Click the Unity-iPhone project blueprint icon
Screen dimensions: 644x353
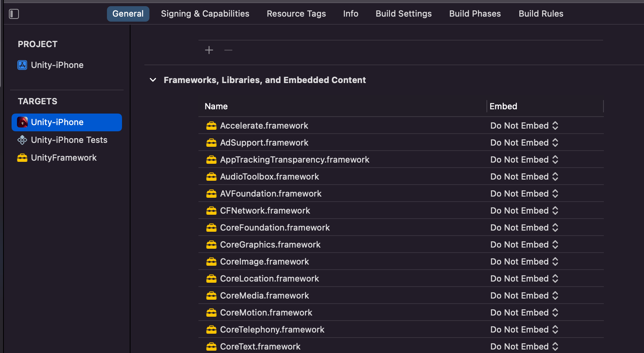(22, 65)
